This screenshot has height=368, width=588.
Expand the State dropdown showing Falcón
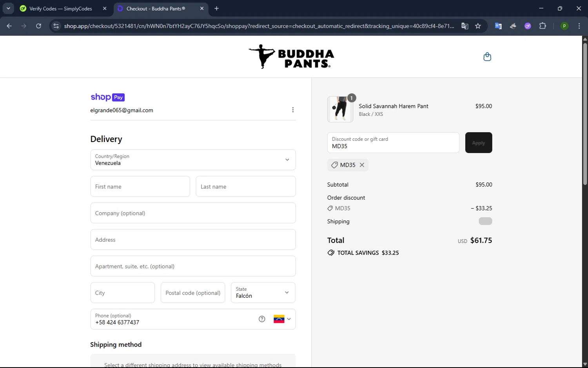(x=263, y=293)
